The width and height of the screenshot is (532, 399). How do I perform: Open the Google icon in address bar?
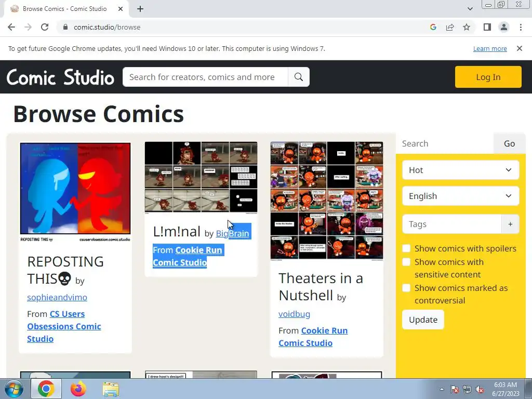433,27
